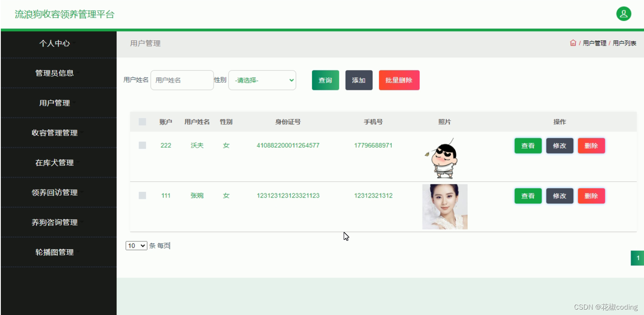Open the 10 条每页 page-size dropdown

136,246
